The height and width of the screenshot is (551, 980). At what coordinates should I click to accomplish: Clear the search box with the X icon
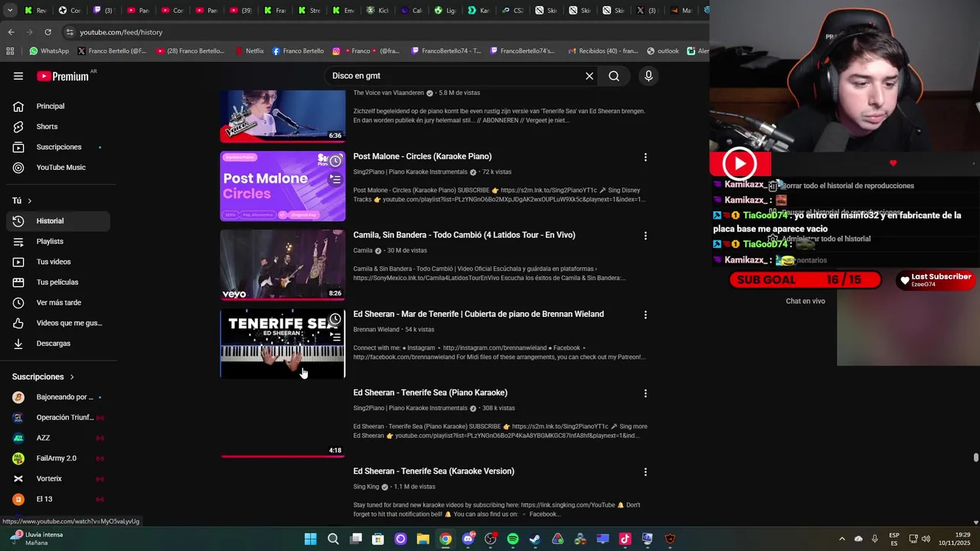590,76
